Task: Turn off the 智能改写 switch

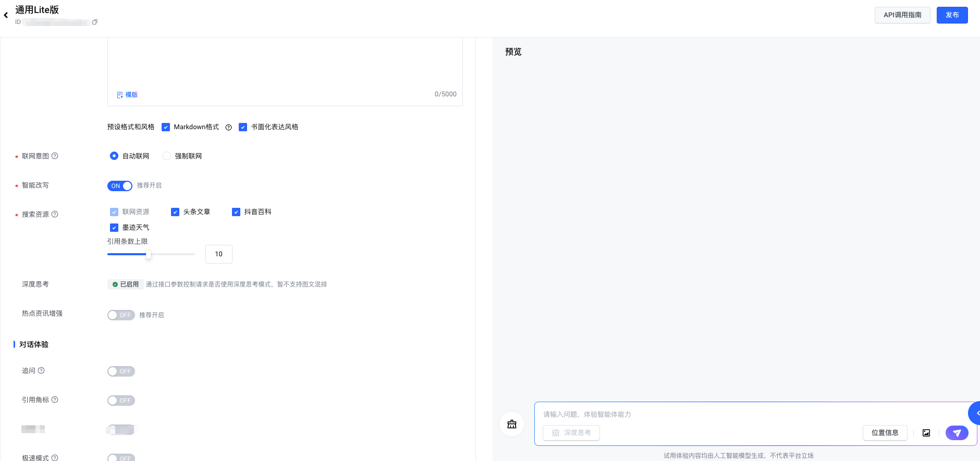Action: click(120, 186)
